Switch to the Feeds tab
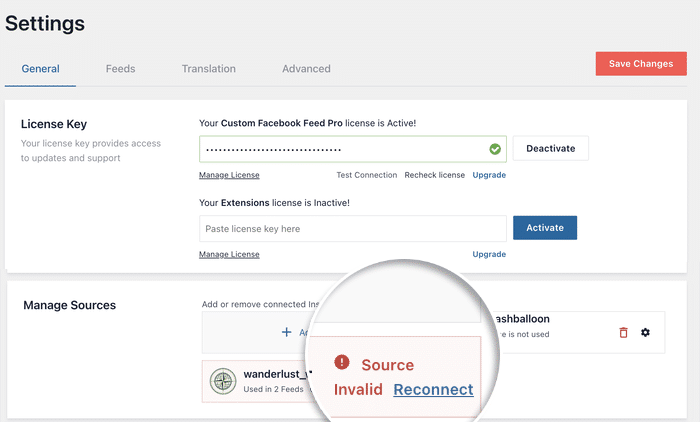The image size is (700, 422). tap(121, 69)
